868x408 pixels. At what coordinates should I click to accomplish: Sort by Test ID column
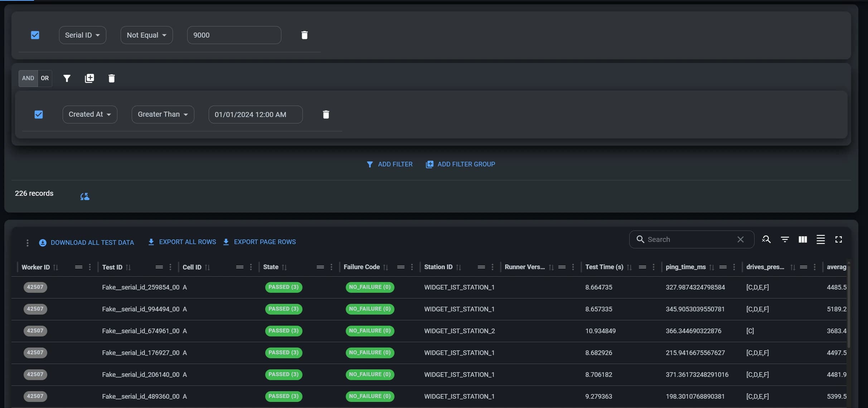click(128, 267)
